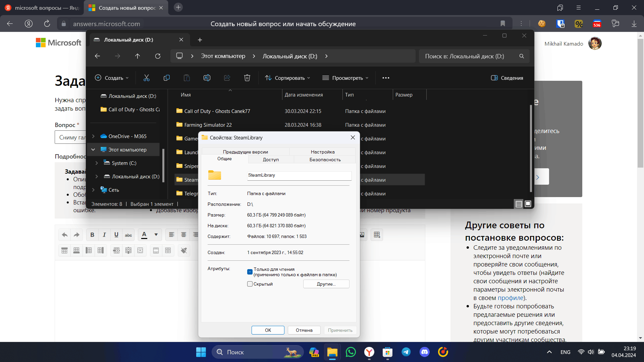
Task: Click the Cut scissors icon in Explorer toolbar
Action: point(147,78)
